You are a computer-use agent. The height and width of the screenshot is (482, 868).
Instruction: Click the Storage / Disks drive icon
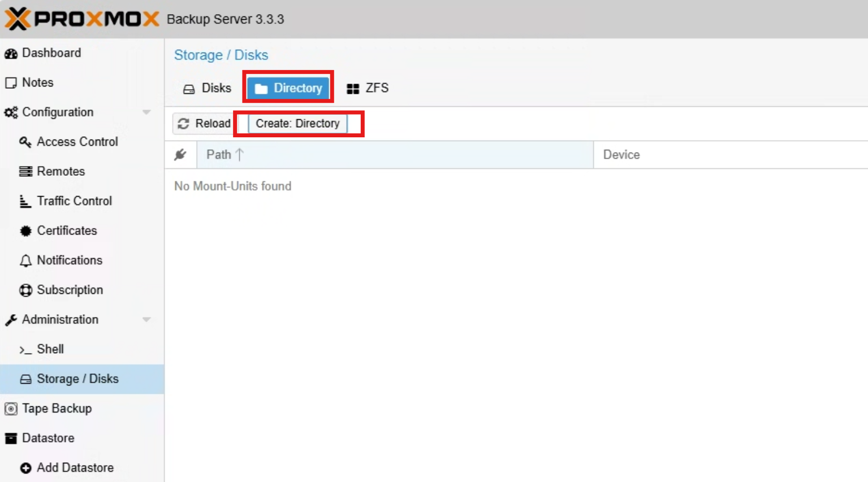click(x=25, y=379)
